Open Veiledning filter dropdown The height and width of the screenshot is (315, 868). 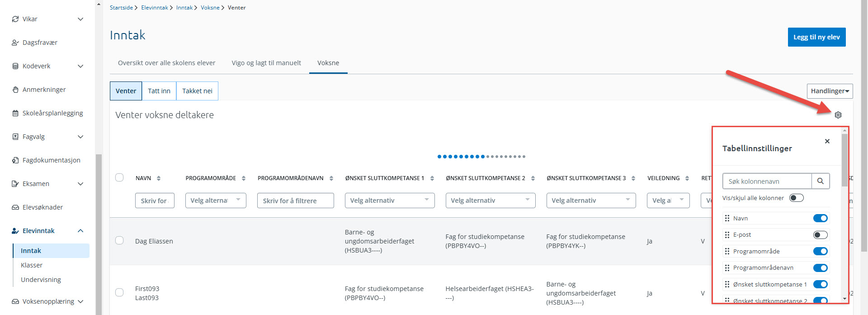(x=668, y=200)
